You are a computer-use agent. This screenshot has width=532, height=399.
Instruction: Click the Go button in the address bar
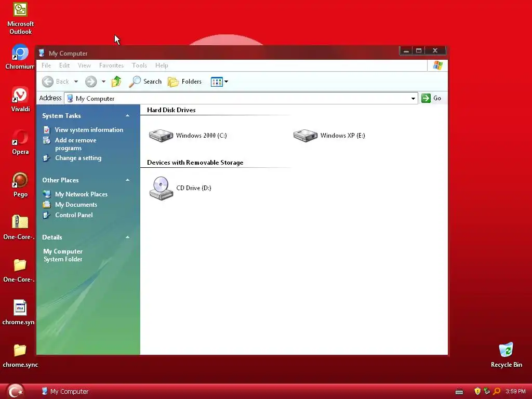431,98
